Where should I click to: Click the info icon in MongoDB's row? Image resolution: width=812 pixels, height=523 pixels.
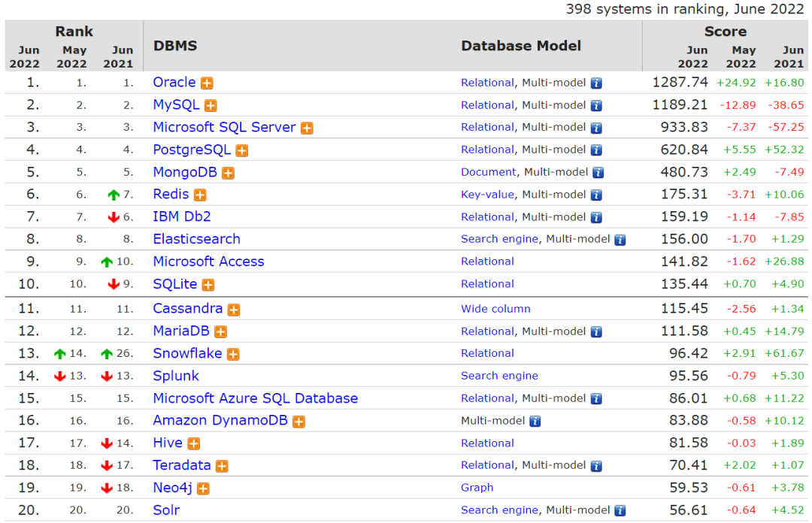pos(598,173)
